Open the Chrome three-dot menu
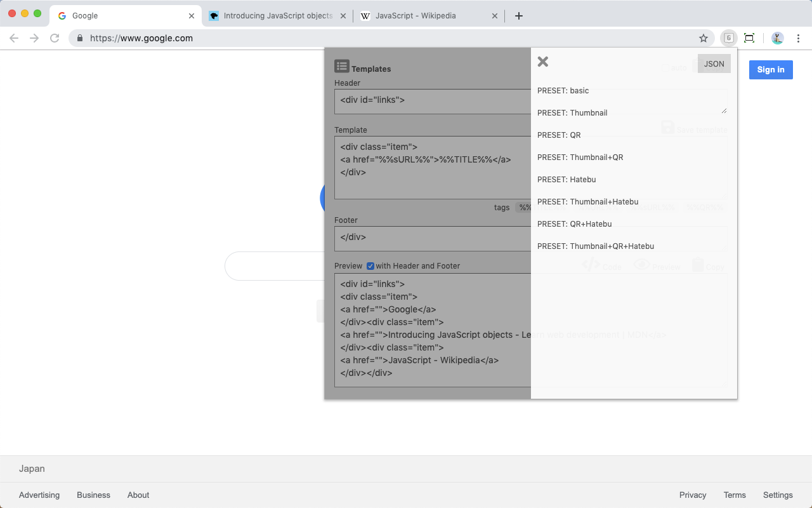This screenshot has width=812, height=508. [798, 38]
